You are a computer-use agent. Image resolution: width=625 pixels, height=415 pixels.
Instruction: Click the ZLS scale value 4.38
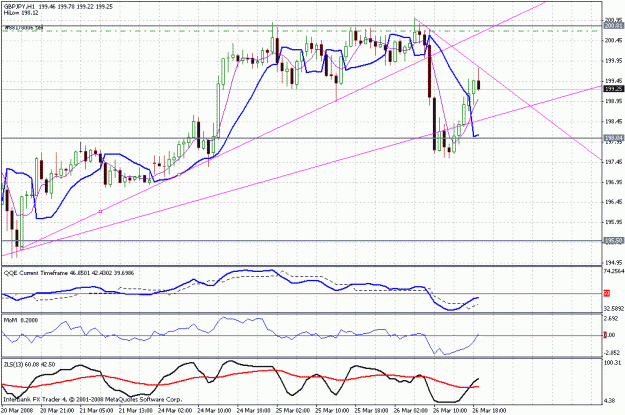pos(611,401)
